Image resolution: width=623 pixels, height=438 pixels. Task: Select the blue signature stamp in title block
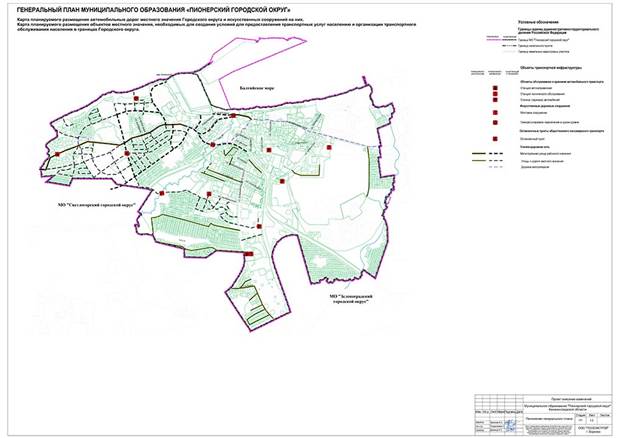pyautogui.click(x=512, y=425)
